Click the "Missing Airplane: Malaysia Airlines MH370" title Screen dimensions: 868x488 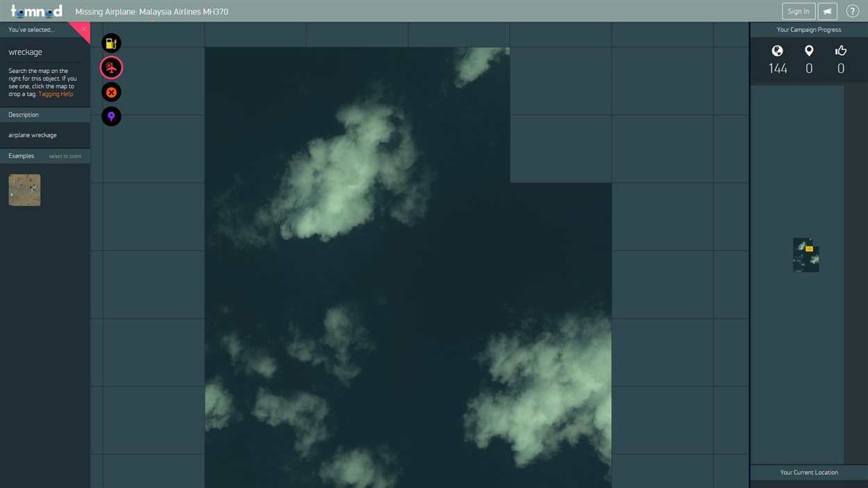pos(152,12)
